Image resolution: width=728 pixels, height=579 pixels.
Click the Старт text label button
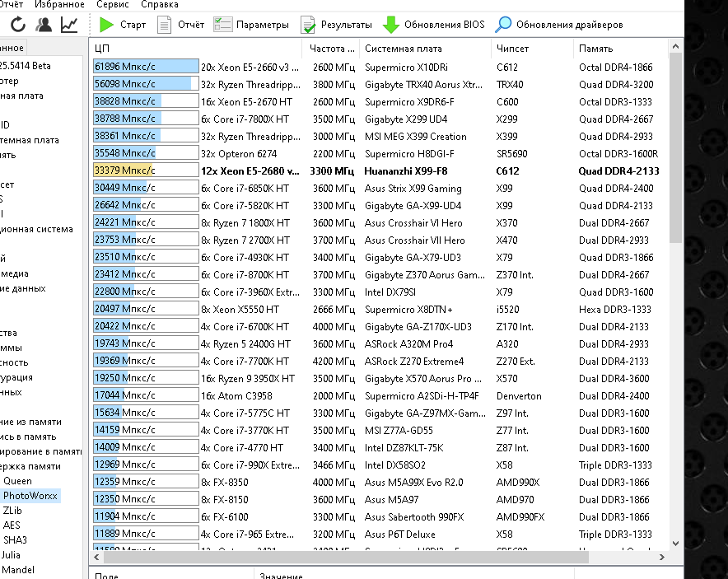pos(133,25)
